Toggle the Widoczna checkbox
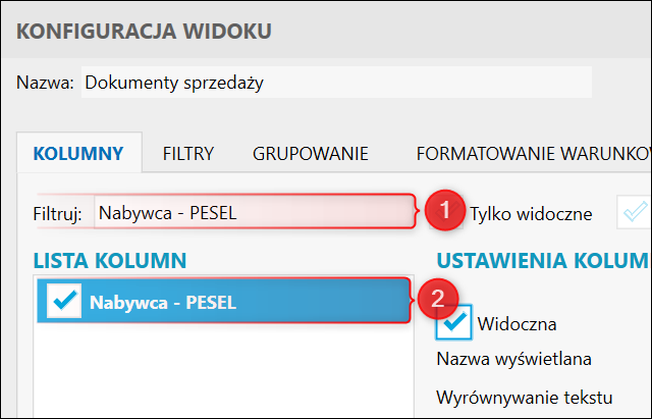652x419 pixels. [x=454, y=323]
